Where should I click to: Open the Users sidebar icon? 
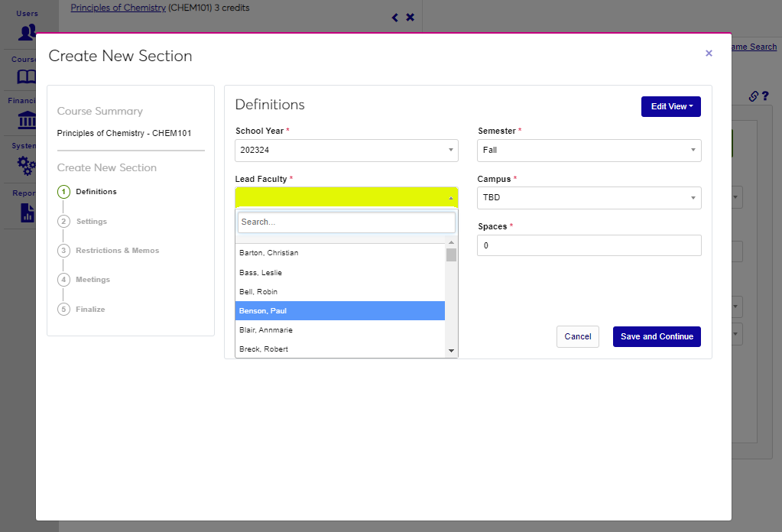coord(27,32)
